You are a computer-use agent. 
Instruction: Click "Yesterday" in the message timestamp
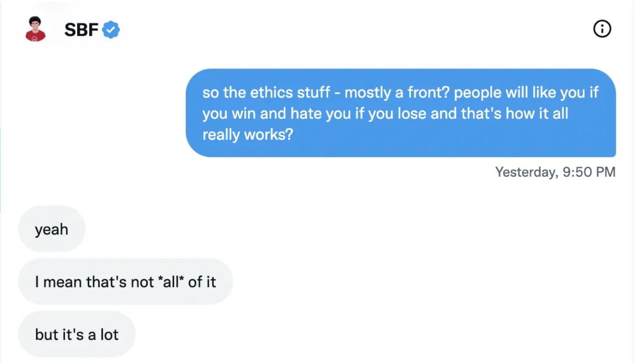526,172
